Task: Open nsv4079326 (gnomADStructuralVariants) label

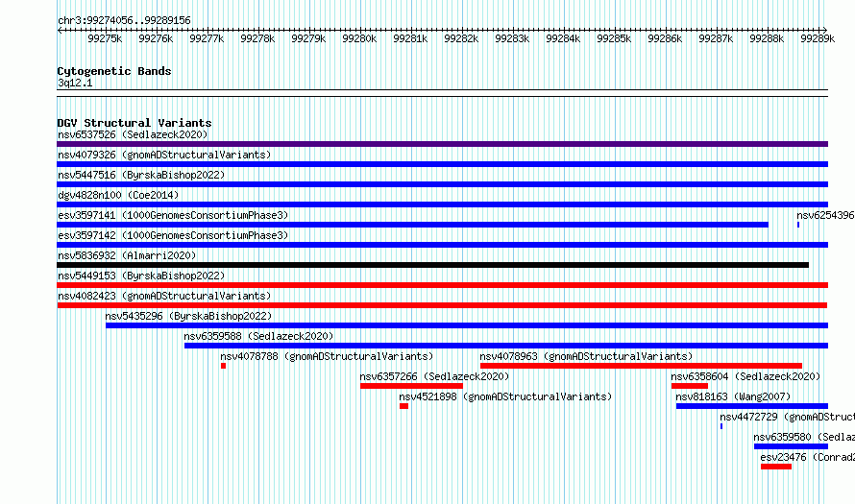Action: (164, 155)
